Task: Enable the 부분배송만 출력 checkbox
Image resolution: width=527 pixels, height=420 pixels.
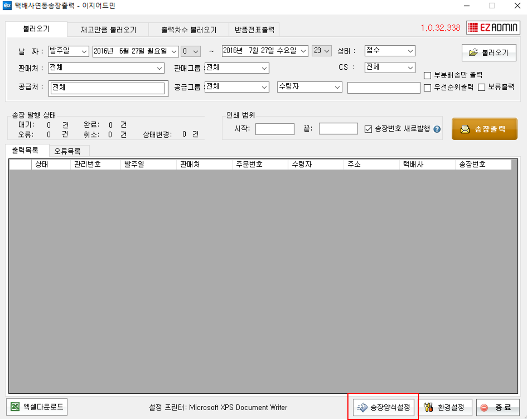Action: coord(427,75)
